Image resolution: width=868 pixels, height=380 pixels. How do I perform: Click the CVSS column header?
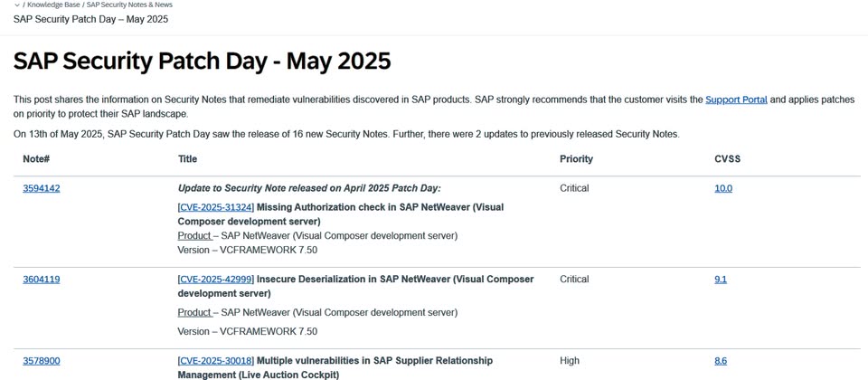click(x=727, y=159)
